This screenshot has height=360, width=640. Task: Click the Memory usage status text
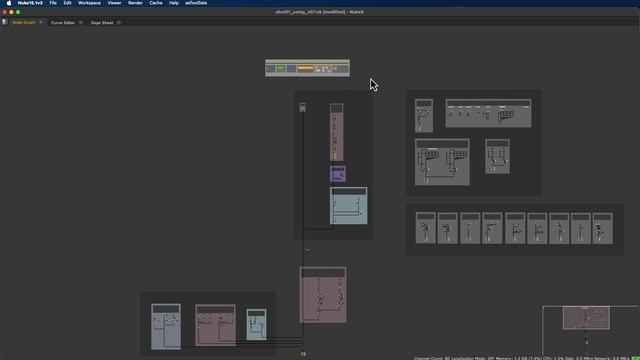click(518, 358)
